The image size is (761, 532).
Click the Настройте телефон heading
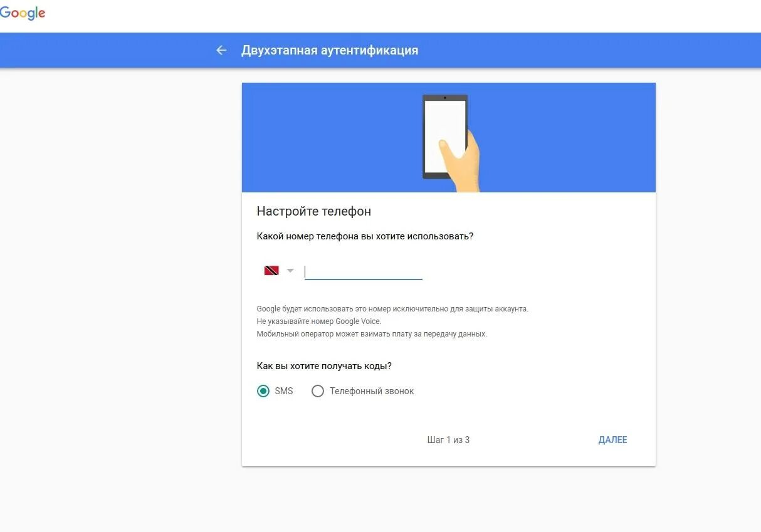coord(314,211)
